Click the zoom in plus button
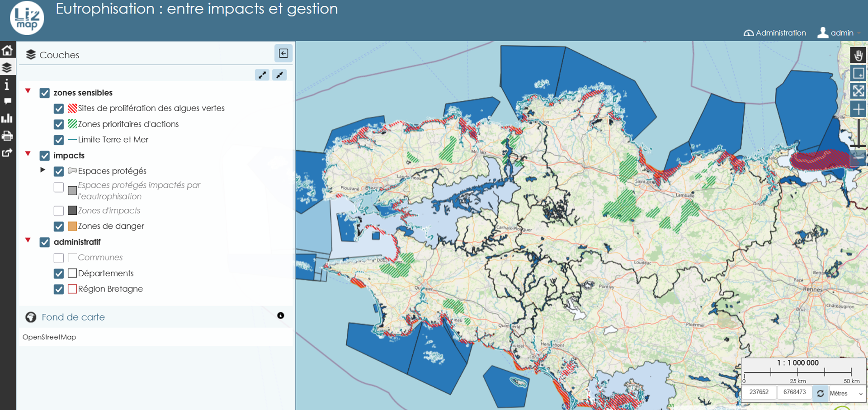Screen dimensions: 868x410 pyautogui.click(x=858, y=109)
